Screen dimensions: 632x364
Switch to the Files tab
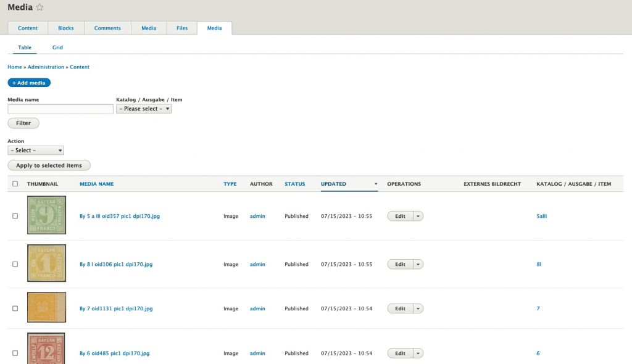tap(182, 28)
